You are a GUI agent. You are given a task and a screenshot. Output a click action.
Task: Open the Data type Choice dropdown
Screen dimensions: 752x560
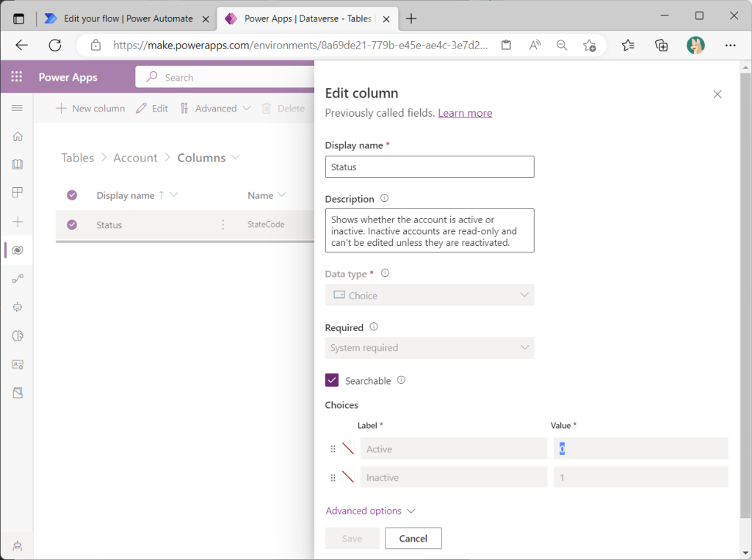430,295
